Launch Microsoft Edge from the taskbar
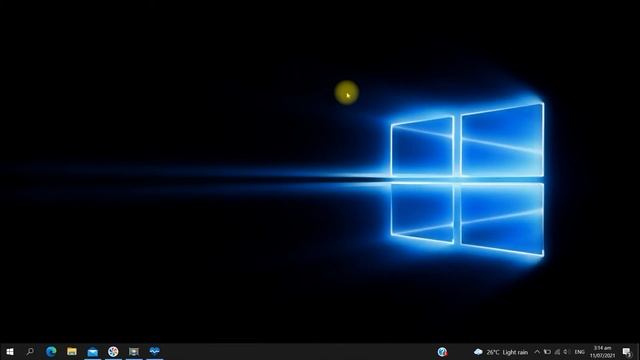The width and height of the screenshot is (640, 360). coord(51,351)
